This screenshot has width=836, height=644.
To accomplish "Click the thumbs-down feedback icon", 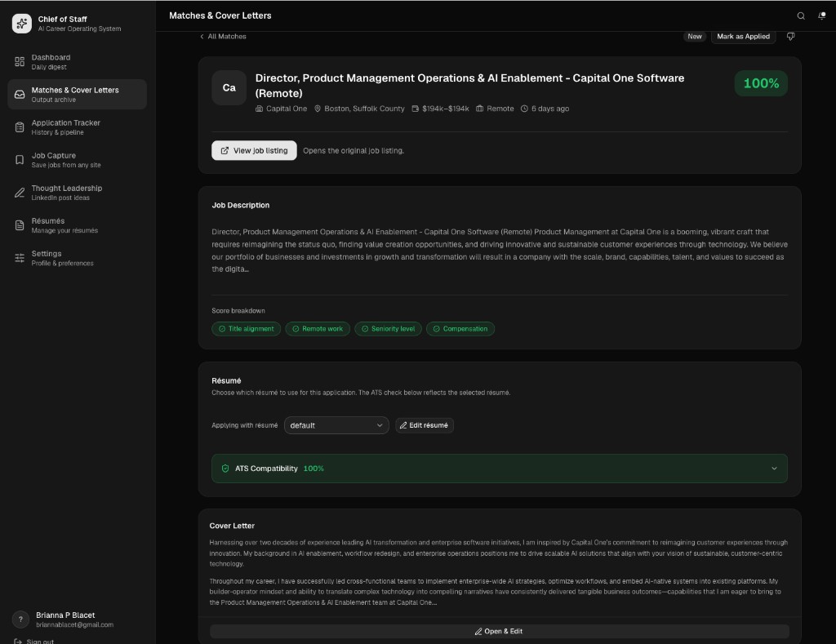I will [790, 36].
